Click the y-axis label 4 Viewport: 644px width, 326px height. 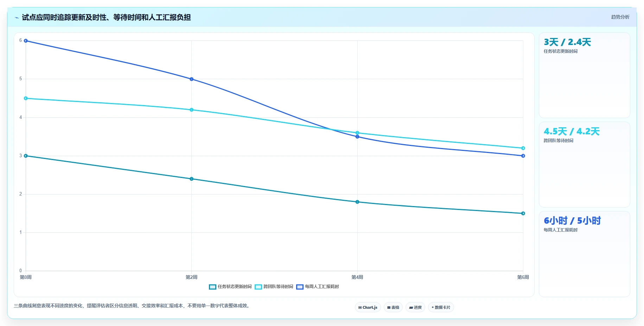click(x=20, y=117)
